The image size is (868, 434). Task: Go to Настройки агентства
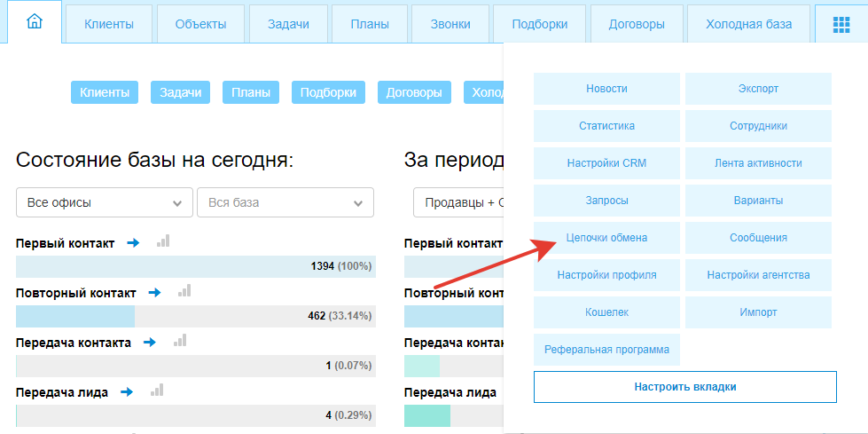click(758, 275)
